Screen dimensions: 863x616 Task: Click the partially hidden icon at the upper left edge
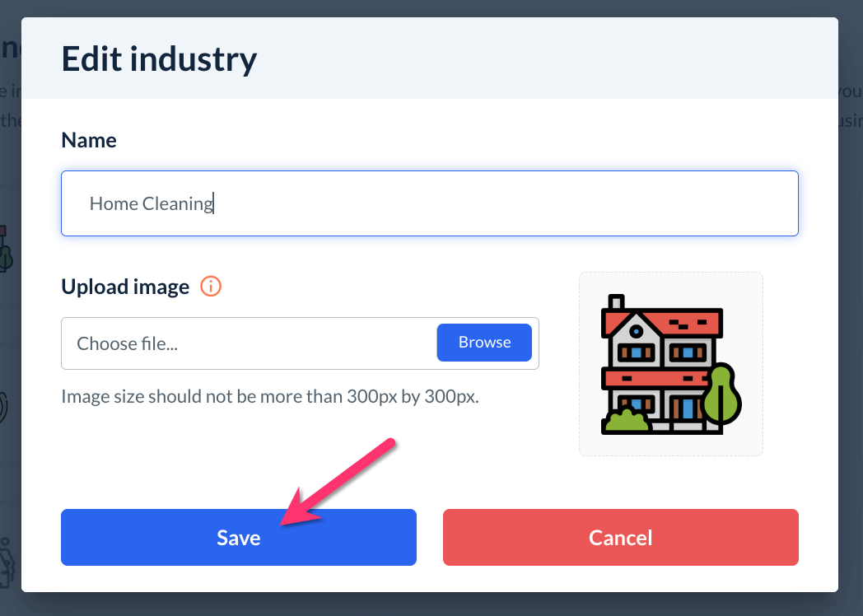coord(7,247)
